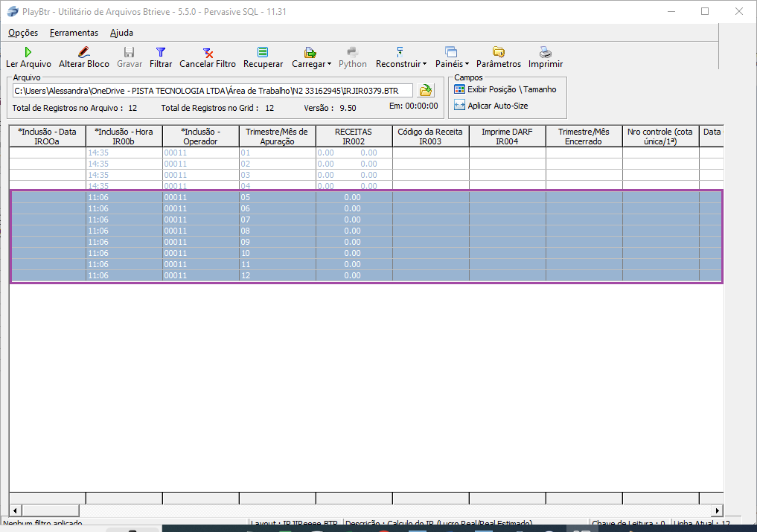The height and width of the screenshot is (532, 757).
Task: Expand the Carregar dropdown arrow
Action: click(x=329, y=65)
